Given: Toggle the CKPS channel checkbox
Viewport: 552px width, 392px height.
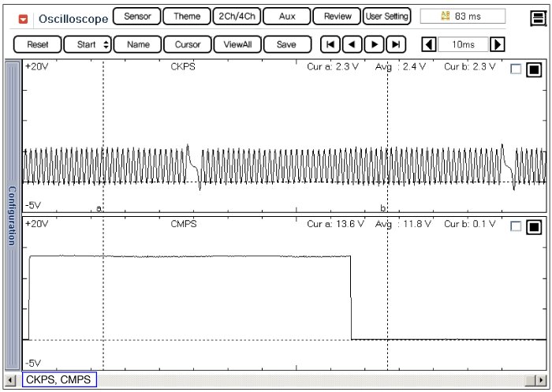Looking at the screenshot, I should click(x=516, y=69).
